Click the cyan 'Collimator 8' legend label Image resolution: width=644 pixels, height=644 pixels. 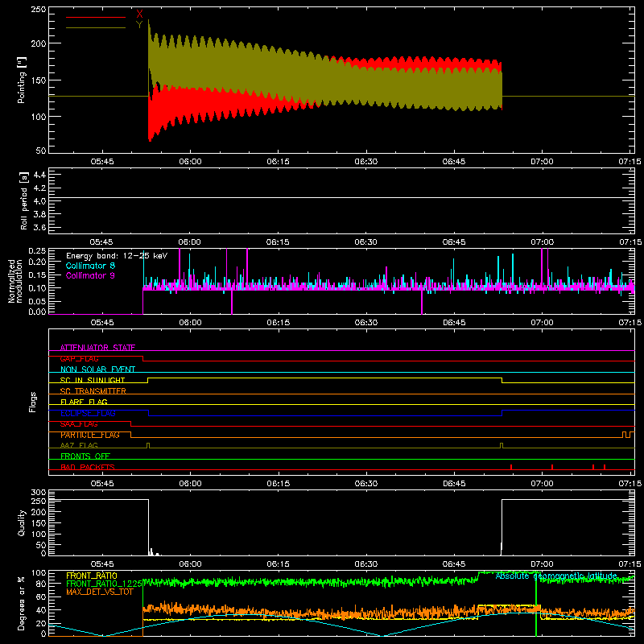[90, 266]
